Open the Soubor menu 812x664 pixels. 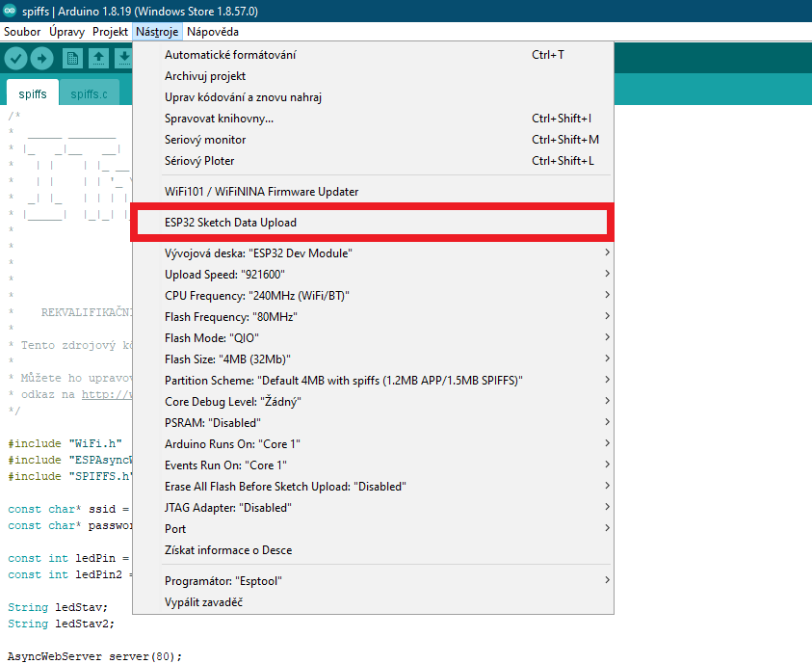22,32
